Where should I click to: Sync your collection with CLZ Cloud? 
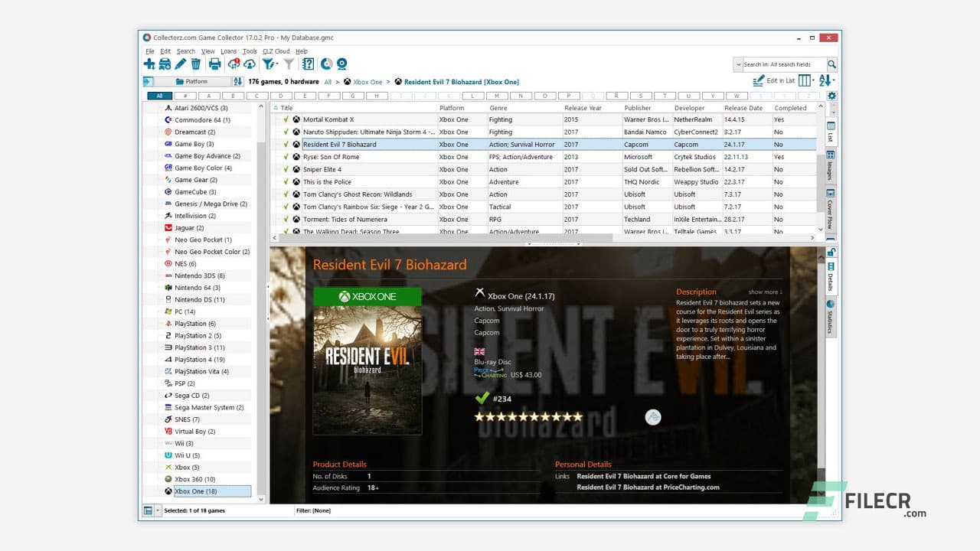tap(234, 64)
